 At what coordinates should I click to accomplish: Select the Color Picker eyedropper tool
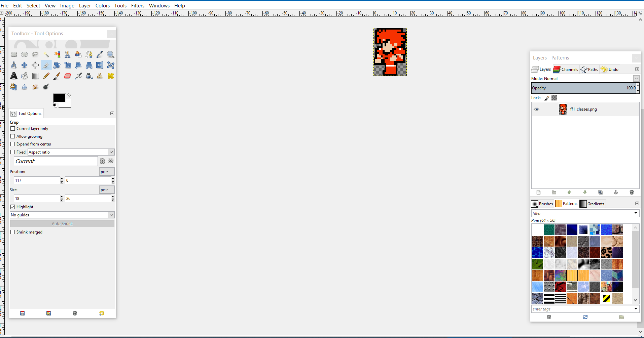click(100, 54)
